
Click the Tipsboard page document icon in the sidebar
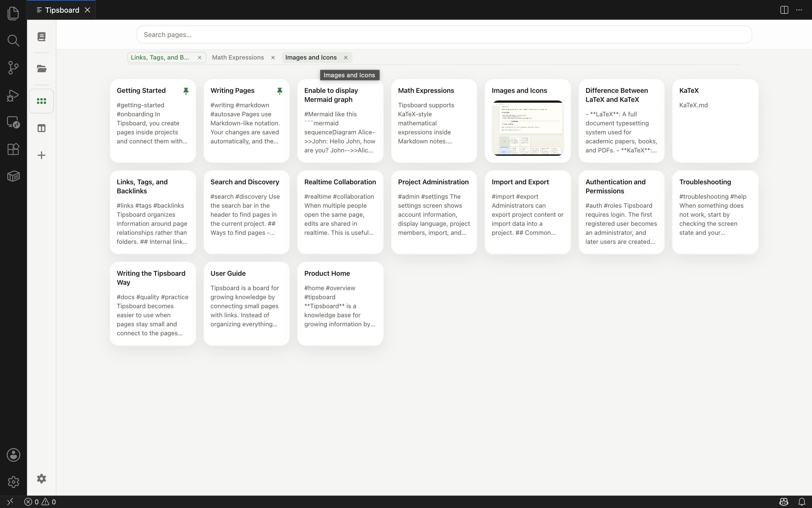(42, 37)
